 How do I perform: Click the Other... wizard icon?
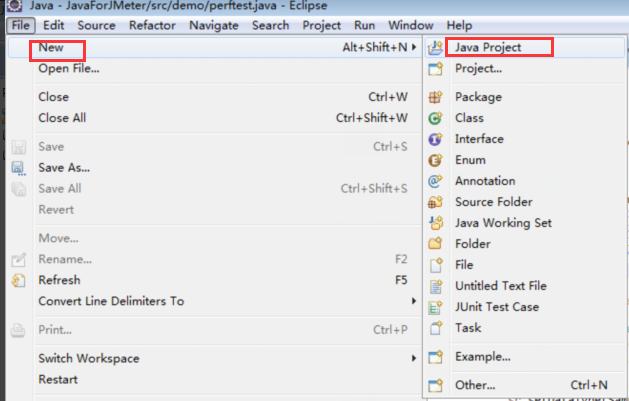tap(435, 385)
